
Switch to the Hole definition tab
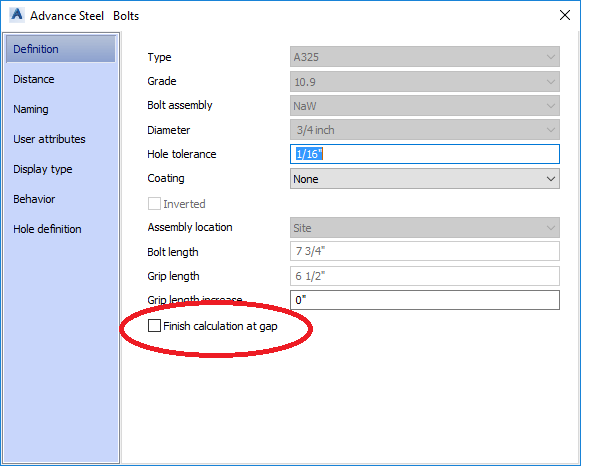[x=47, y=229]
